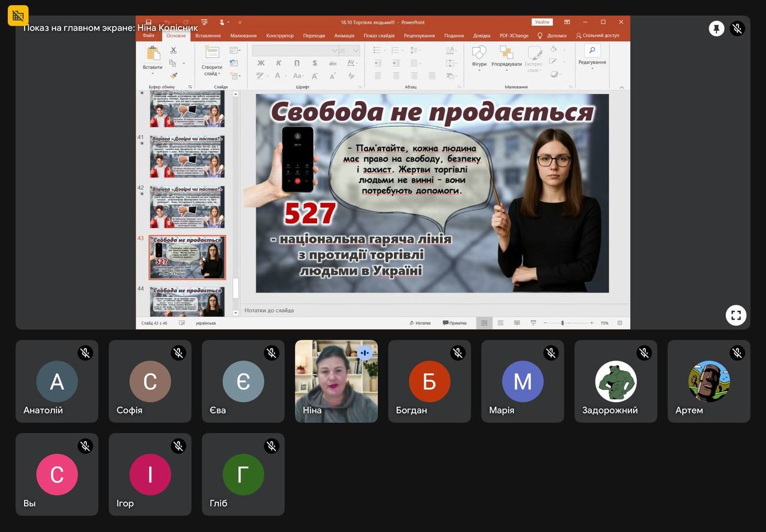
Task: Open the Примітки comments button in status bar
Action: click(x=455, y=323)
